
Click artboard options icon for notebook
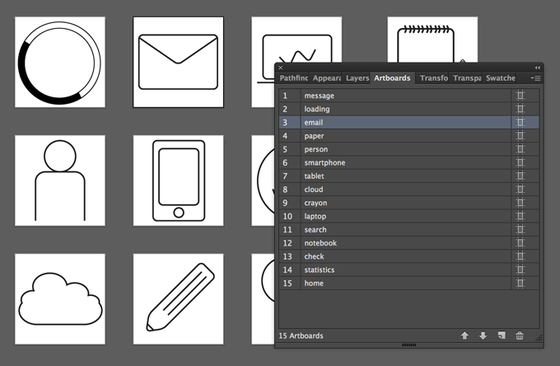pyautogui.click(x=520, y=243)
